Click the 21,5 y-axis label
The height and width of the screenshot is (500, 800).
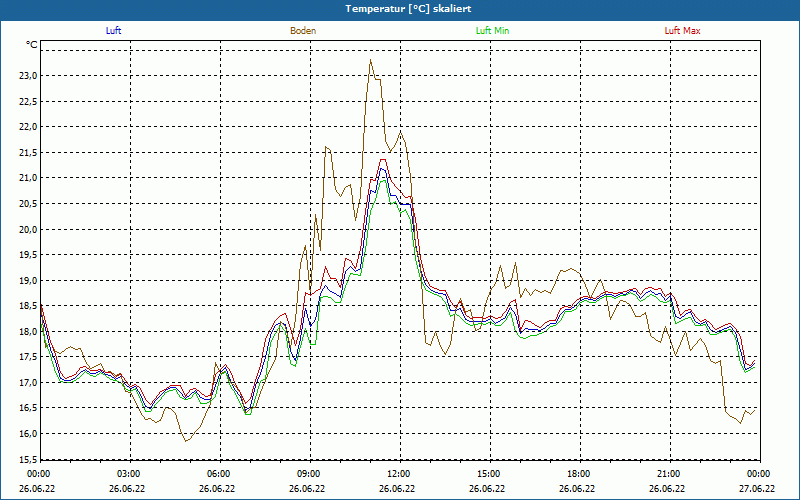click(x=29, y=153)
